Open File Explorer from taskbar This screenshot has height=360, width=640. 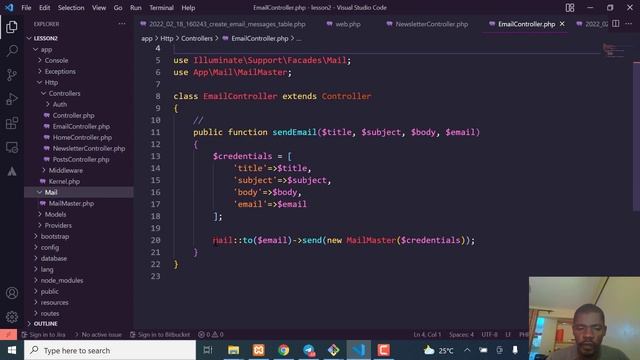(233, 350)
